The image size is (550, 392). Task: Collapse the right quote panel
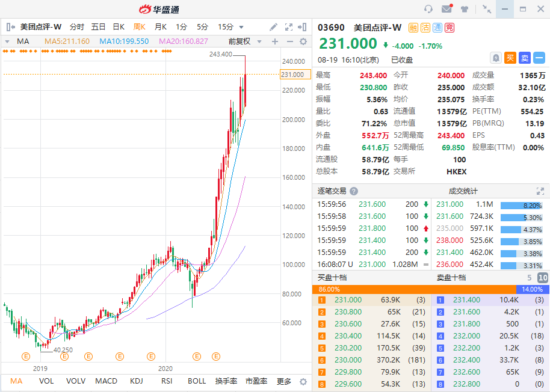tap(302, 27)
